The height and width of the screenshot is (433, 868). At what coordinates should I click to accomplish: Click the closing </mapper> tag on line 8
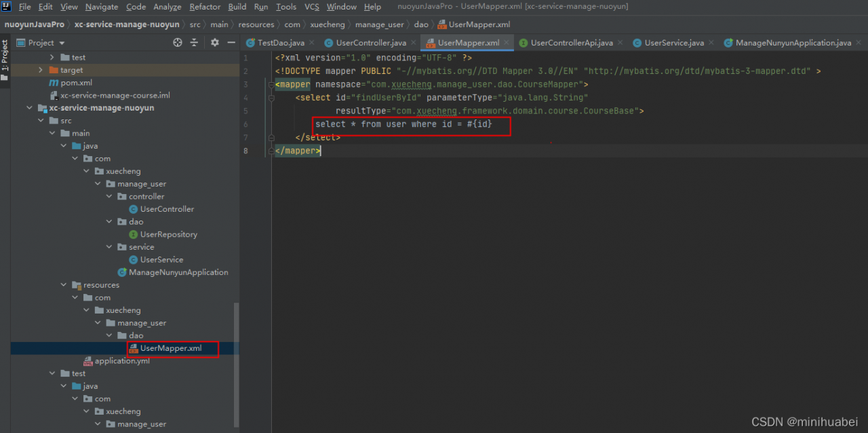coord(298,150)
